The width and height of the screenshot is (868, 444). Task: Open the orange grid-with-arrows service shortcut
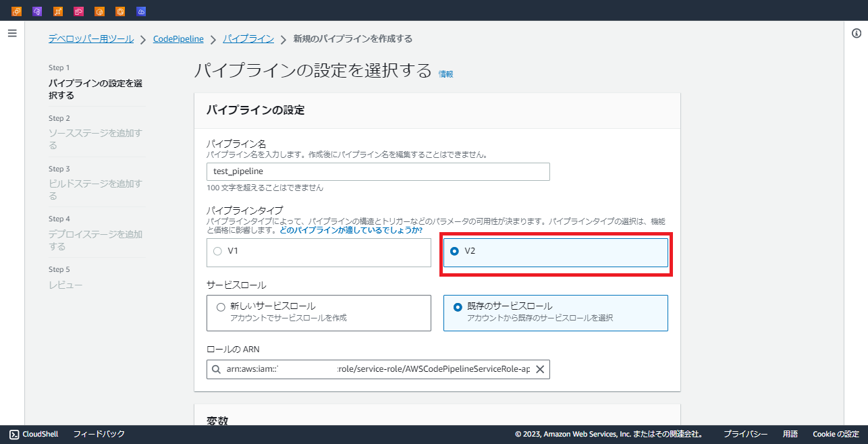coord(58,11)
